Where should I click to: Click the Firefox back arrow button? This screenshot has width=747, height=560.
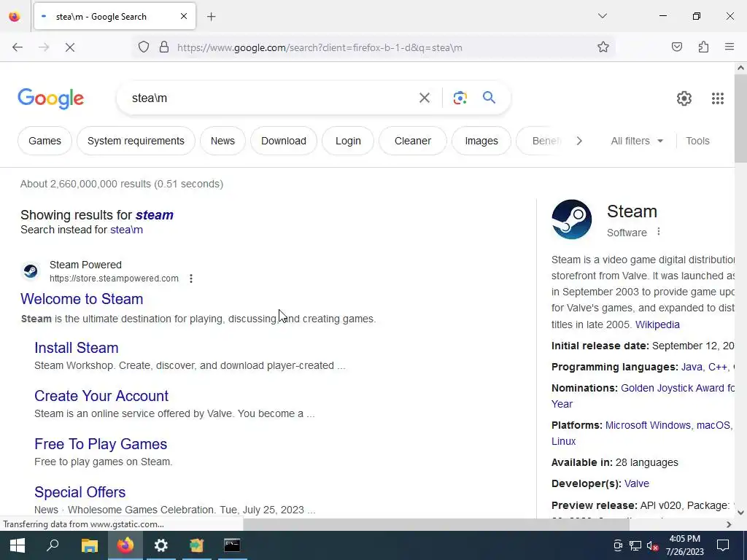point(18,47)
